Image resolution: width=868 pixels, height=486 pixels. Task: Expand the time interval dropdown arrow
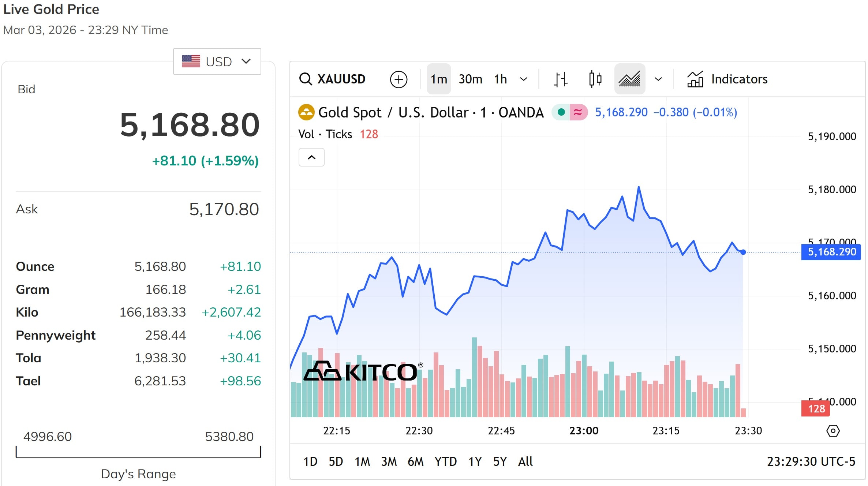[524, 79]
